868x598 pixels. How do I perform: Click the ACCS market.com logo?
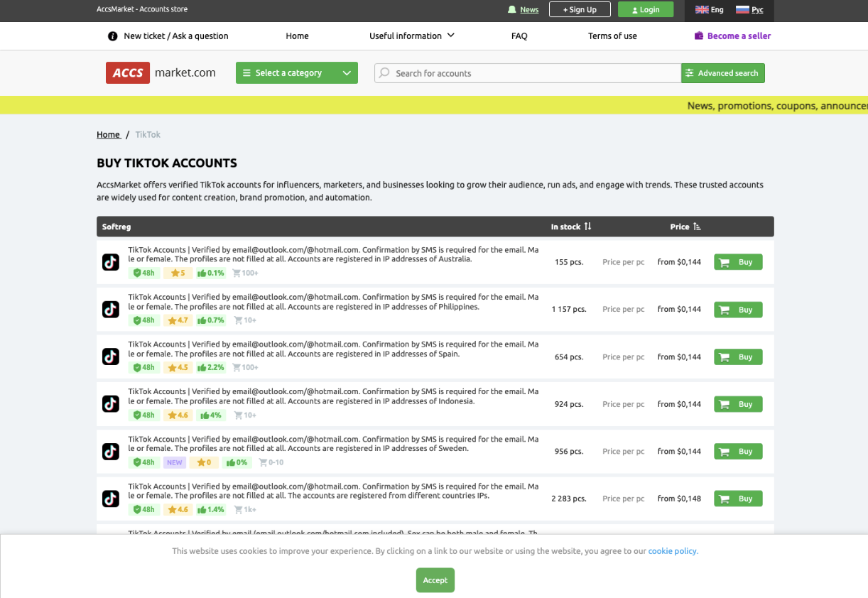coord(161,72)
